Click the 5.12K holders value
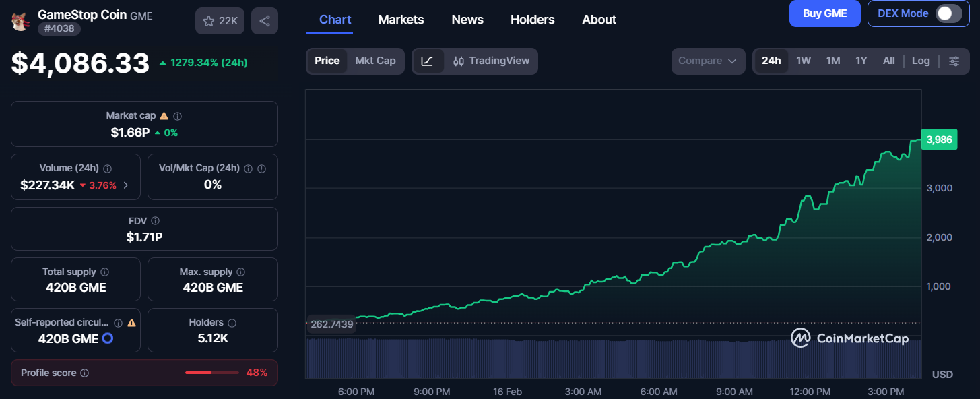The height and width of the screenshot is (399, 980). pos(213,338)
